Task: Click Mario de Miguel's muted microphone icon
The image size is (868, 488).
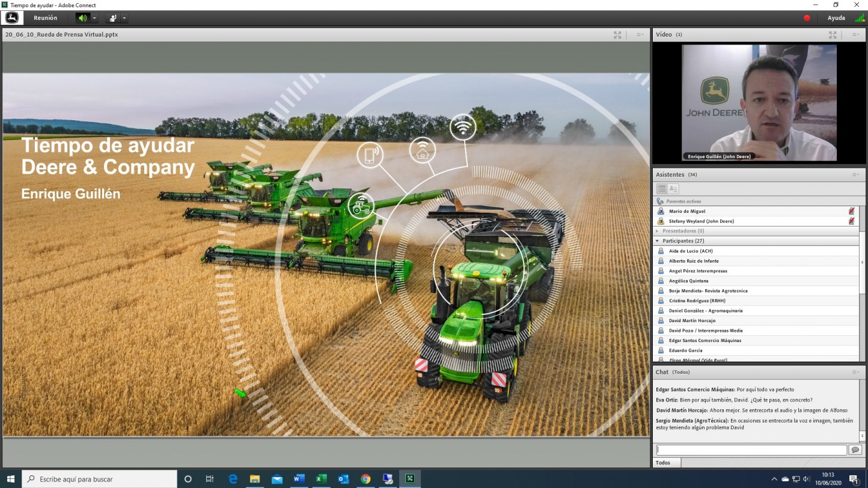Action: 851,212
